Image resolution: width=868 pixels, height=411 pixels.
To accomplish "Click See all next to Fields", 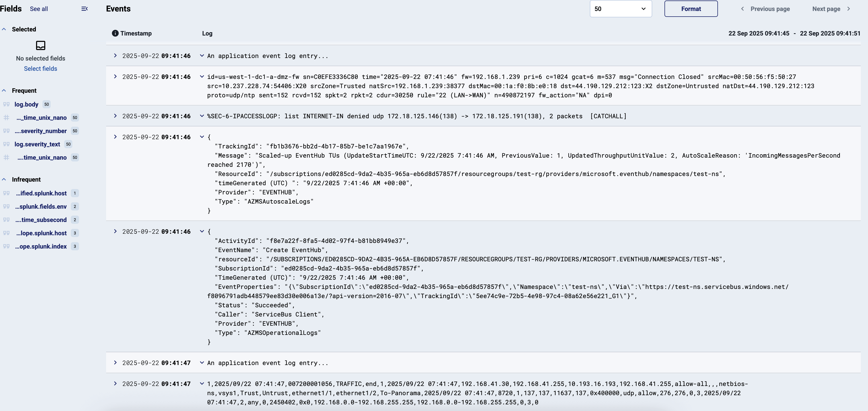I will click(39, 9).
